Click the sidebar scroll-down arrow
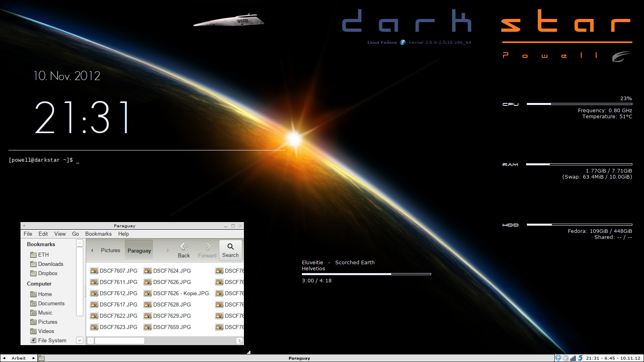 80,340
